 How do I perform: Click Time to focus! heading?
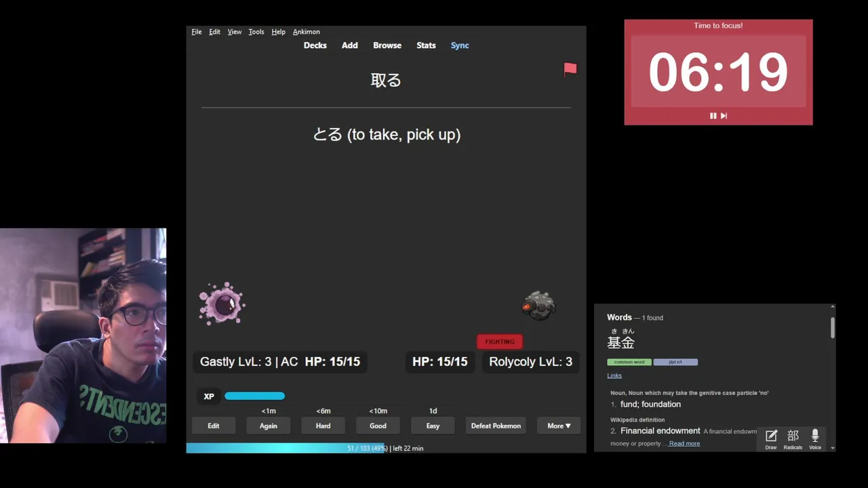(718, 26)
